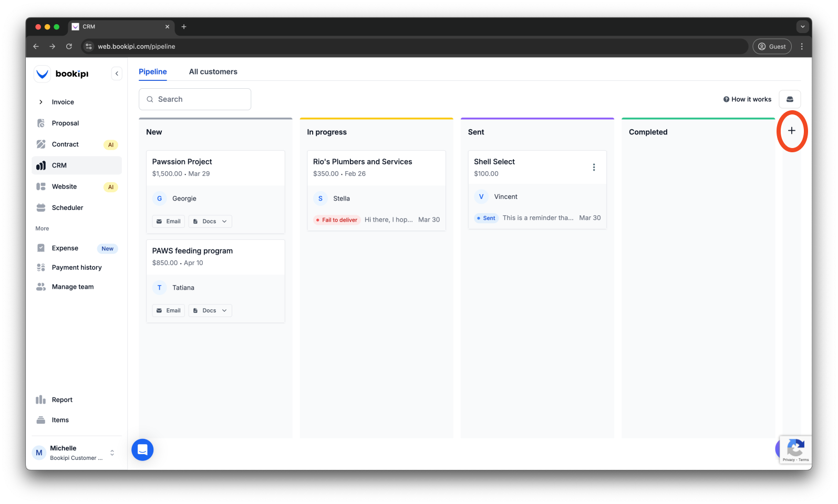Expand the Invoice menu chevron
Image resolution: width=838 pixels, height=504 pixels.
coord(41,102)
